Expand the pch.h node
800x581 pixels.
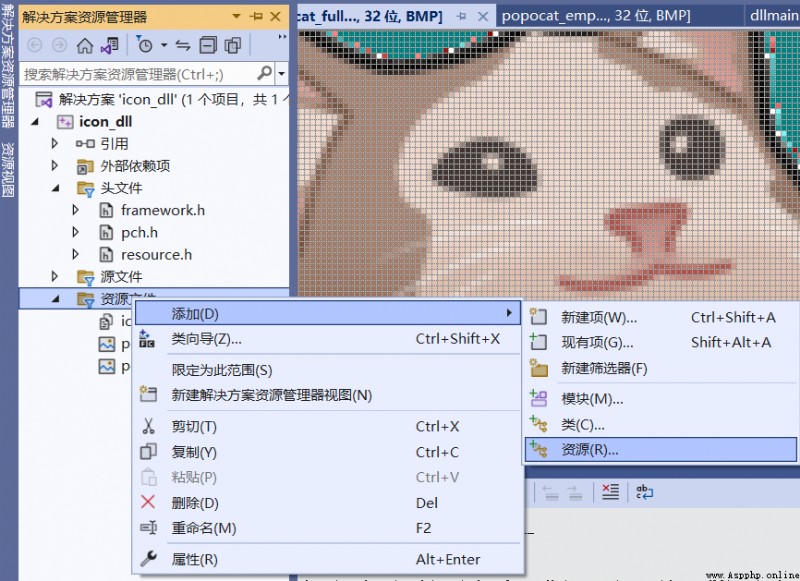coord(76,233)
